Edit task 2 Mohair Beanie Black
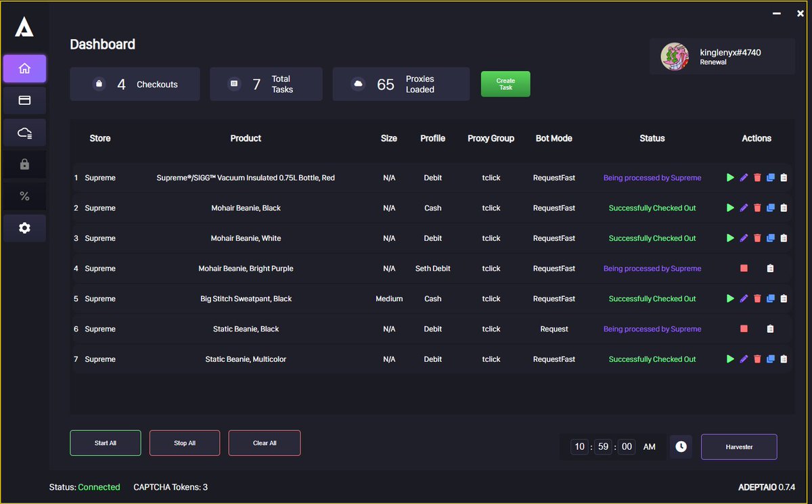The width and height of the screenshot is (812, 504). tap(744, 208)
